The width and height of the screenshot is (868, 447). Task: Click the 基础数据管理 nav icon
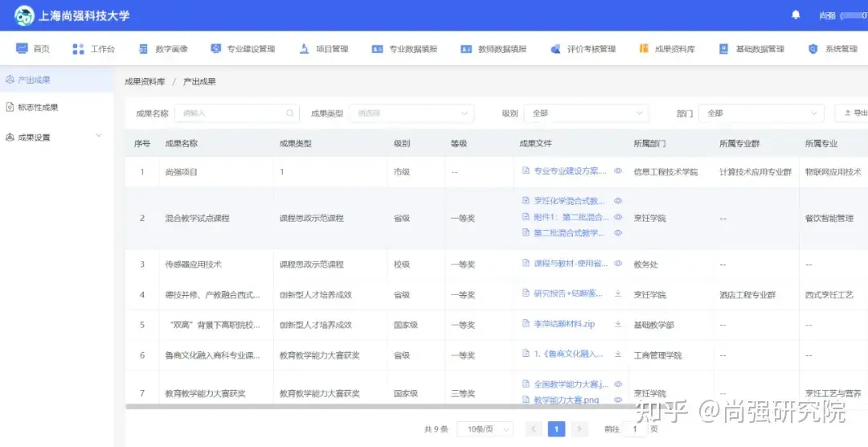724,49
